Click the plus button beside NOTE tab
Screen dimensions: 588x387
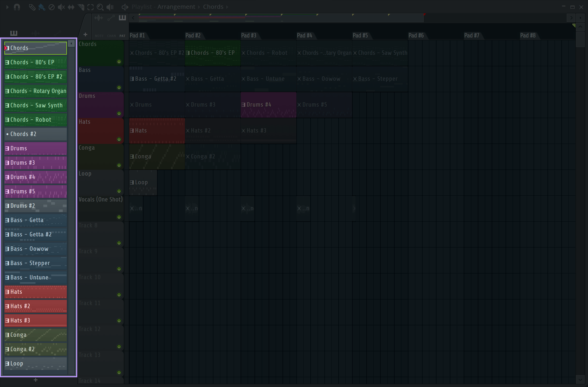pyautogui.click(x=85, y=34)
